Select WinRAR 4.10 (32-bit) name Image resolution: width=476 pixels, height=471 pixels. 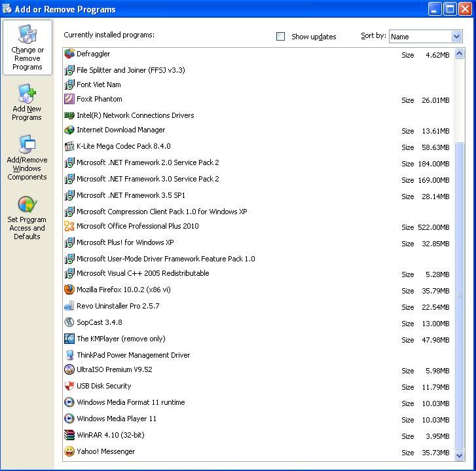coord(111,435)
